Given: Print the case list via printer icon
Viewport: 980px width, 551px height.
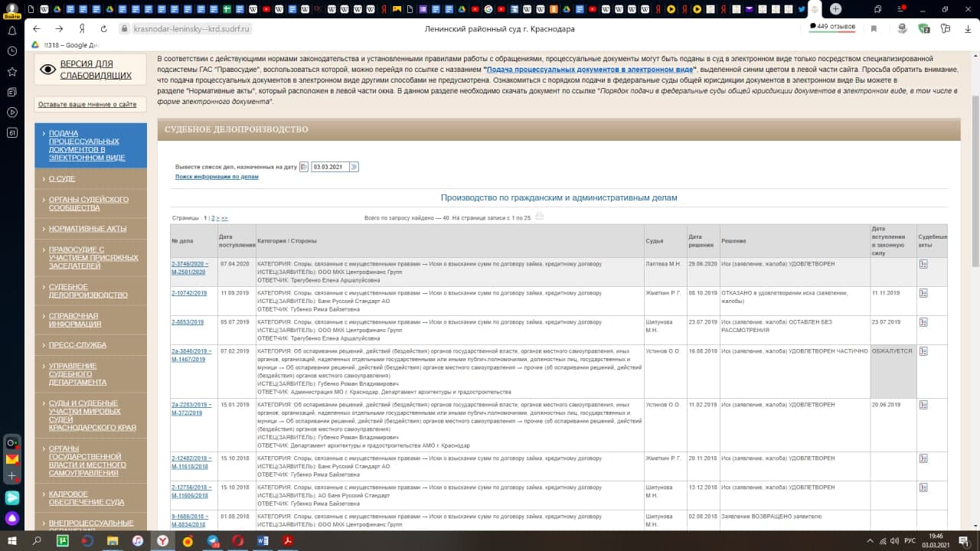Looking at the screenshot, I should point(539,217).
